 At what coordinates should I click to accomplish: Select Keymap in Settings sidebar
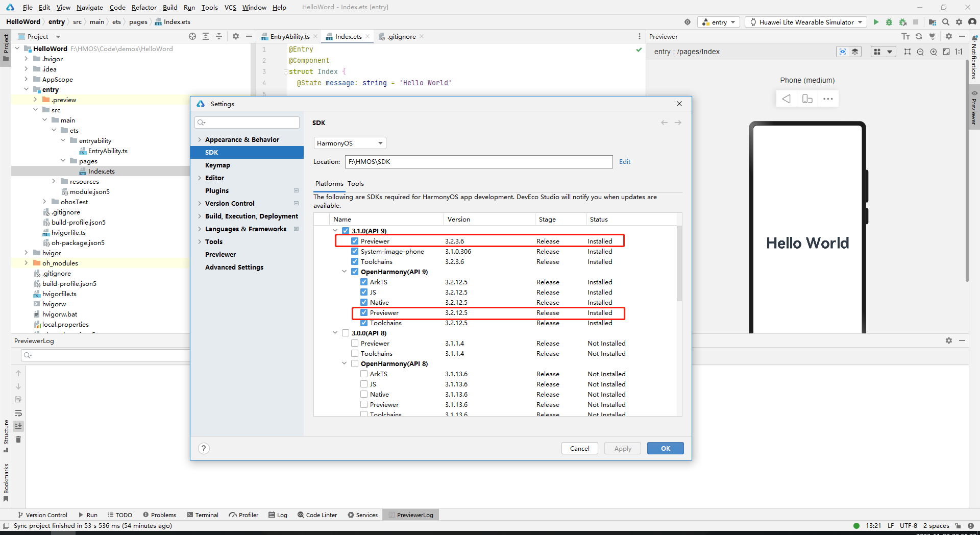(217, 165)
